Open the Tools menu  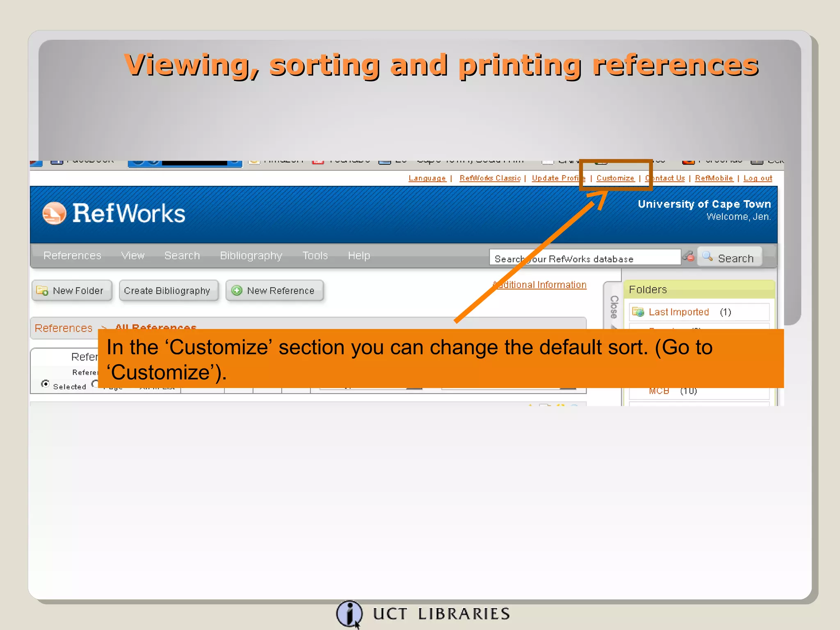point(315,256)
